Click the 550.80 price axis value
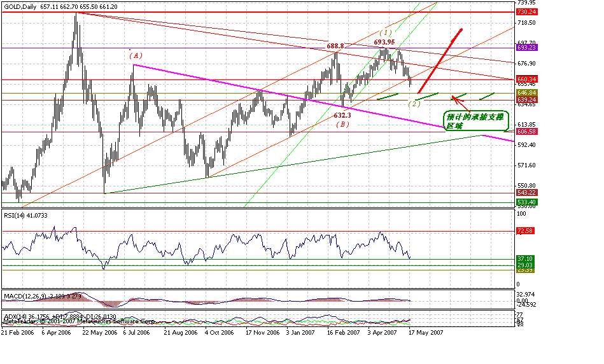604x364 pixels. tap(526, 186)
